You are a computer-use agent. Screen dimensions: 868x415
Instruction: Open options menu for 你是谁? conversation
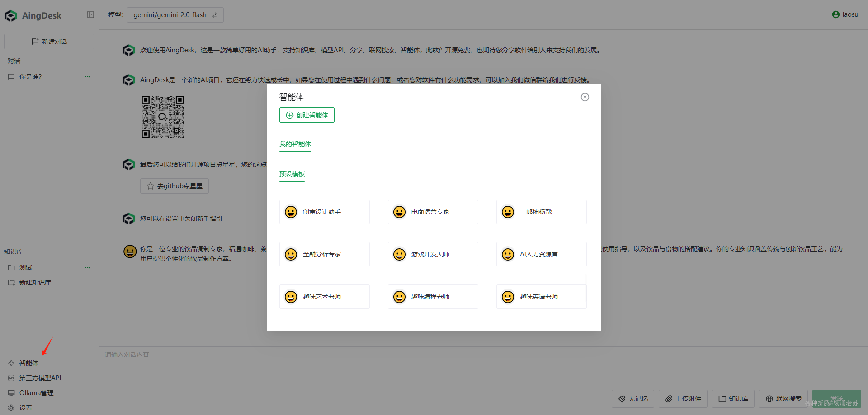[x=87, y=77]
